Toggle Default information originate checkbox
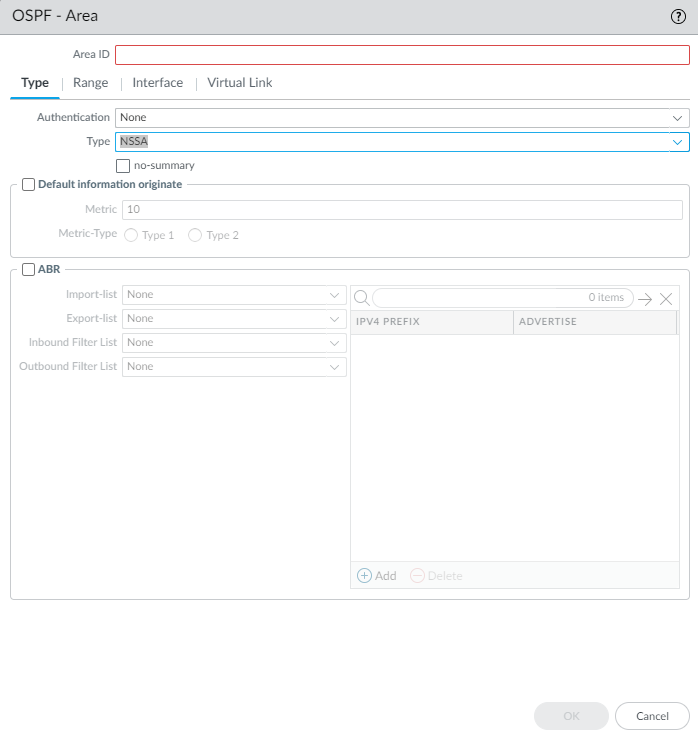Viewport: 698px width, 741px height. [28, 184]
